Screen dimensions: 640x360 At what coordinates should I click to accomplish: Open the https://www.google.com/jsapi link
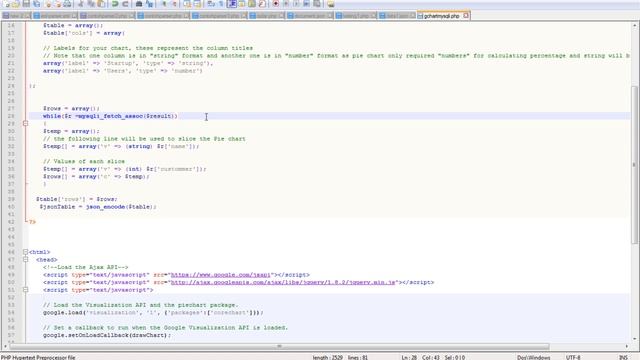coord(220,275)
